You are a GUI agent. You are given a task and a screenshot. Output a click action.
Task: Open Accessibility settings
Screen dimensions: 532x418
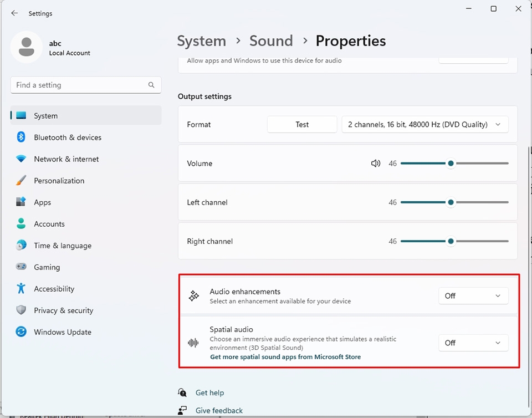(86, 289)
